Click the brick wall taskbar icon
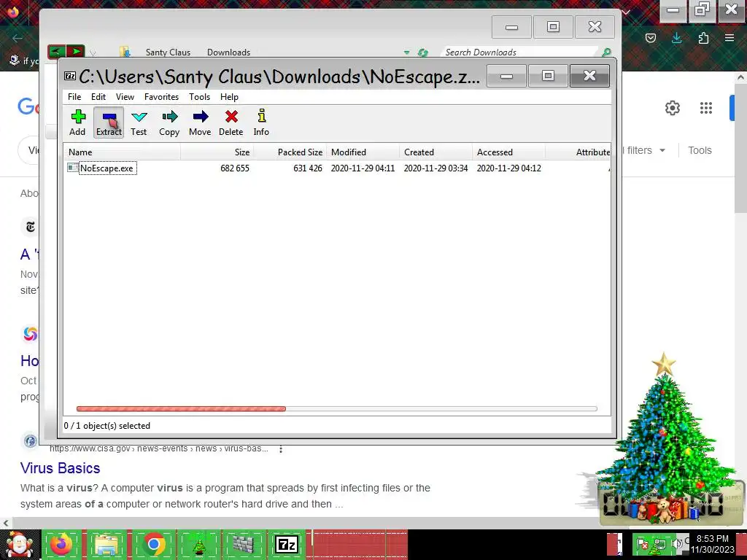This screenshot has height=560, width=747. click(x=244, y=544)
